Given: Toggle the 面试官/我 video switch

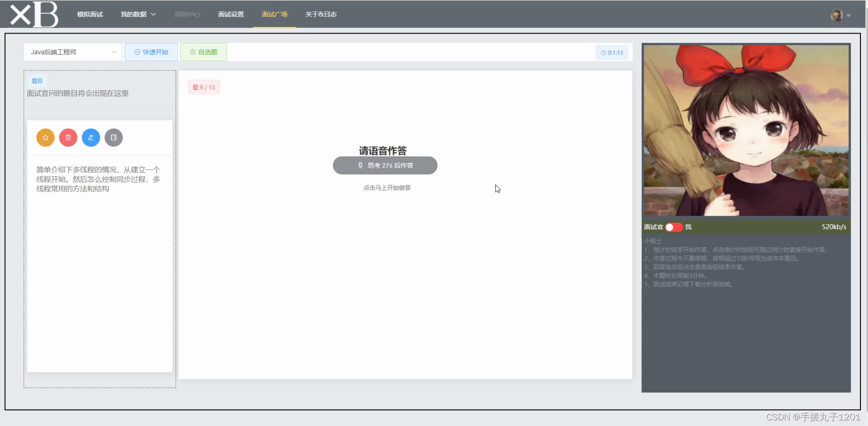Looking at the screenshot, I should 674,227.
